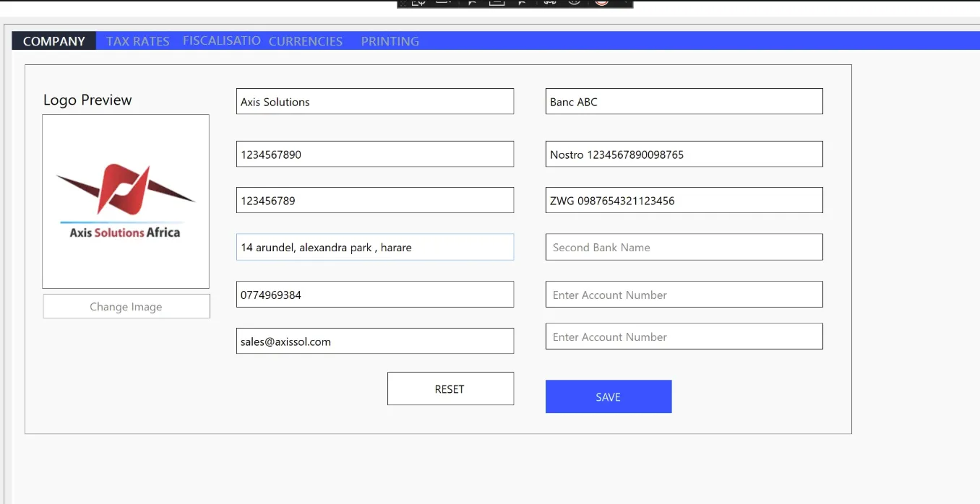The image size is (980, 504).
Task: Click the phone field 0774969384
Action: [375, 295]
